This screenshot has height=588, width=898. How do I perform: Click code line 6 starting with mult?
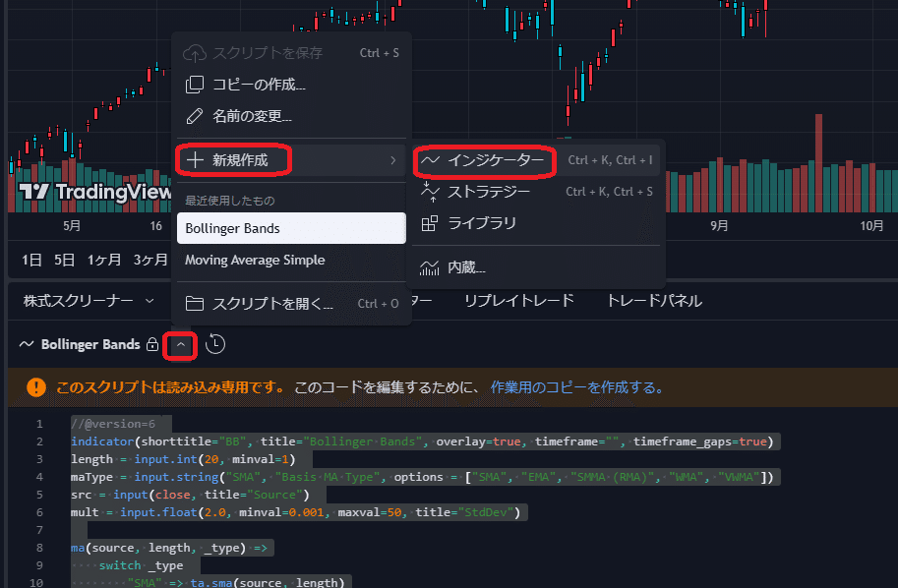pyautogui.click(x=295, y=512)
